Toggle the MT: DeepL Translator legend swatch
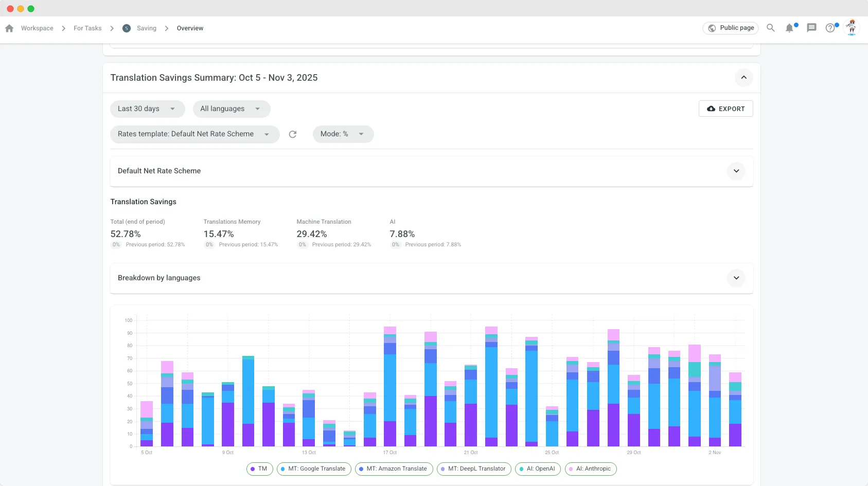The height and width of the screenshot is (486, 868). click(x=443, y=469)
